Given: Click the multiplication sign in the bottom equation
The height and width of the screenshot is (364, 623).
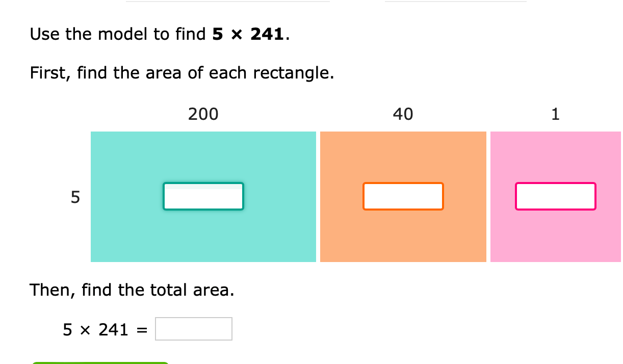Looking at the screenshot, I should point(86,330).
